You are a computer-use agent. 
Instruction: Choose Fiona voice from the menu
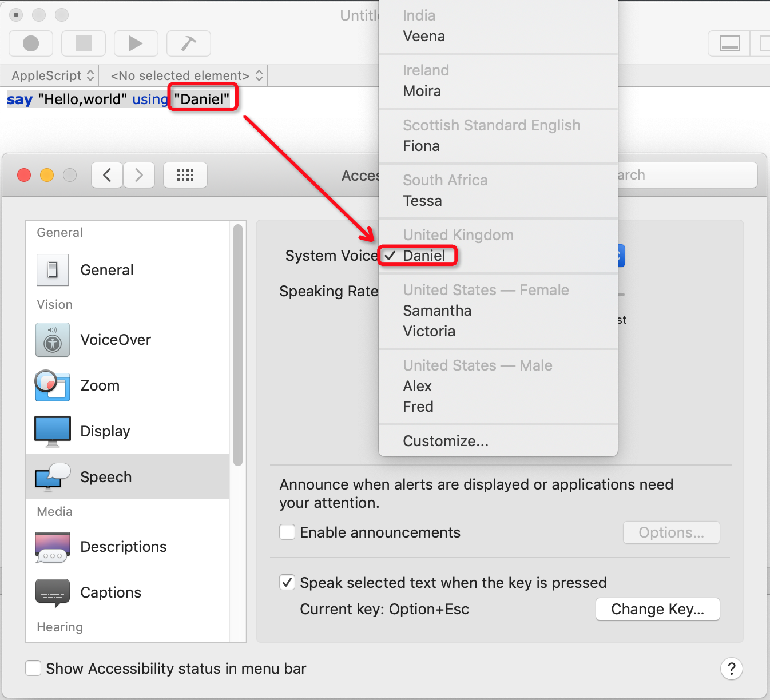(498, 146)
